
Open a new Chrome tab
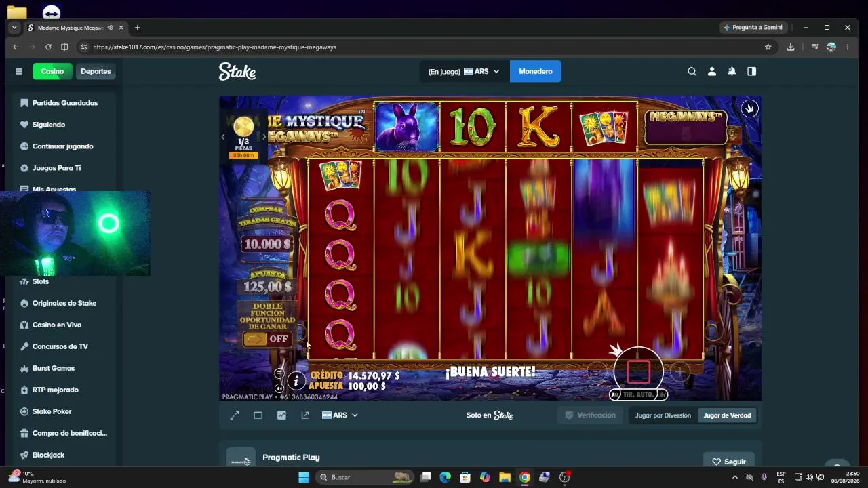click(x=137, y=28)
